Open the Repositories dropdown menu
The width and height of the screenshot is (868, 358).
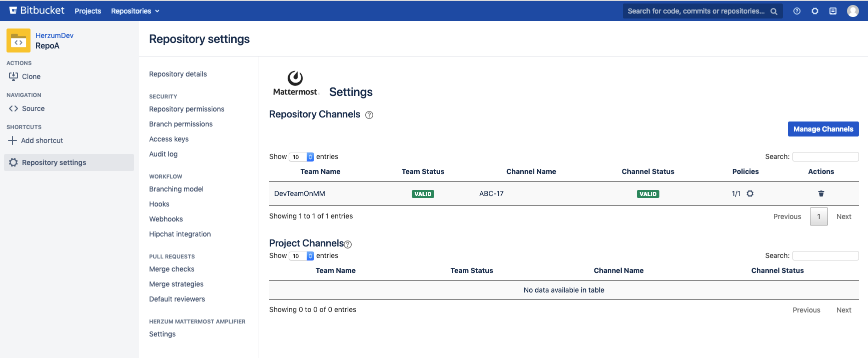[x=135, y=11]
